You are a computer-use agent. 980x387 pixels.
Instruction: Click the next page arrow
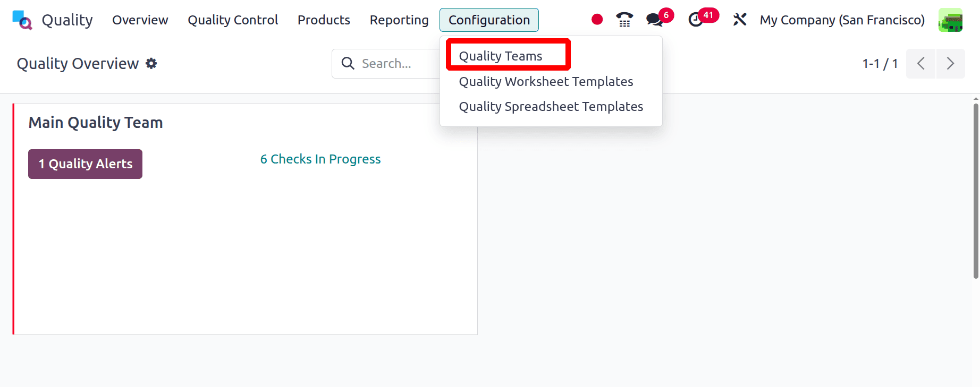[951, 63]
